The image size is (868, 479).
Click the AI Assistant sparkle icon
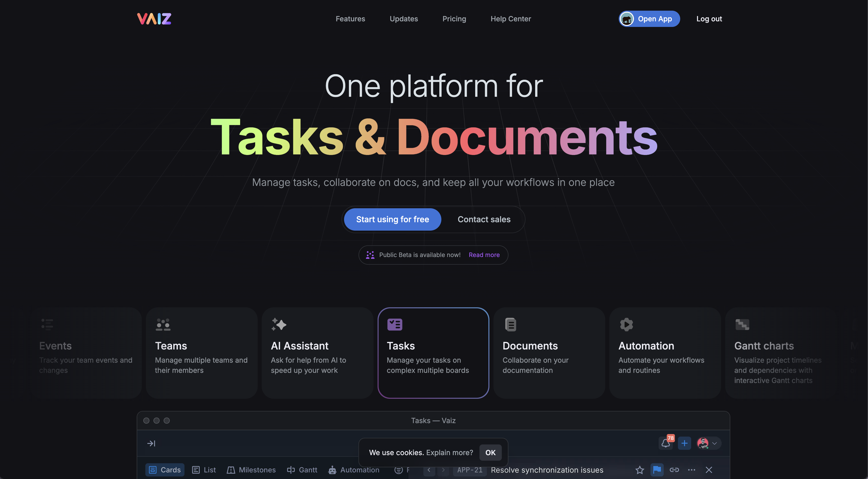click(279, 324)
